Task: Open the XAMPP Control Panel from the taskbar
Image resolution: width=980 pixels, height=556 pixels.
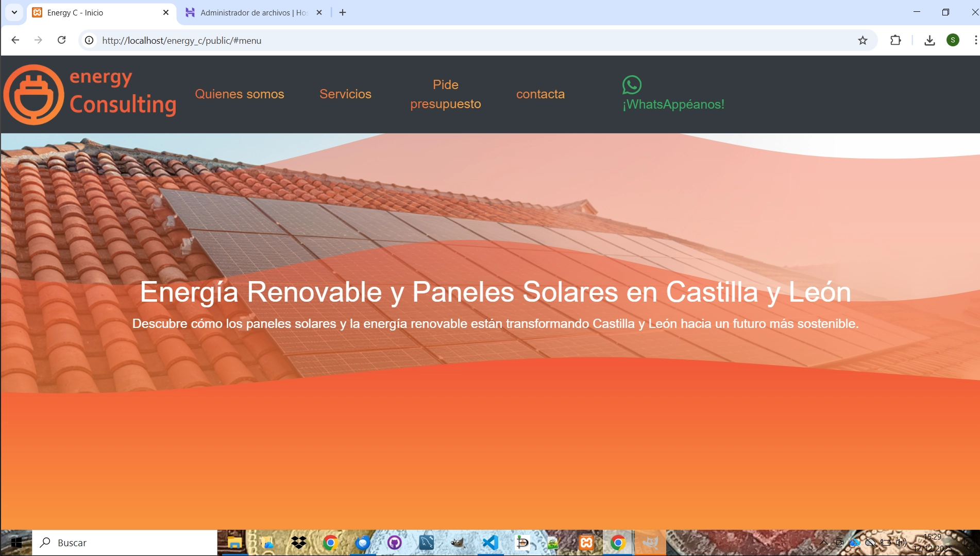Action: 586,542
